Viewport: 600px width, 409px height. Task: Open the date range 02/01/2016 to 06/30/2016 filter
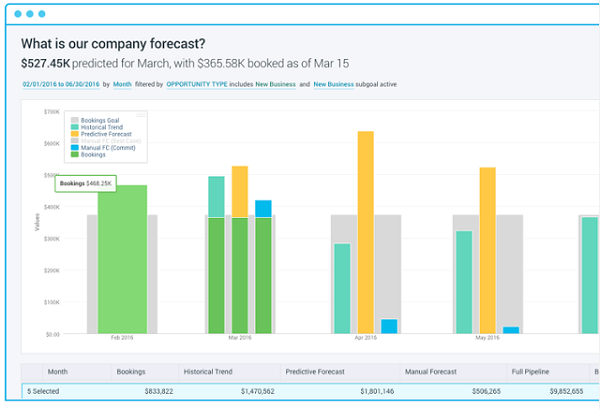tap(61, 85)
